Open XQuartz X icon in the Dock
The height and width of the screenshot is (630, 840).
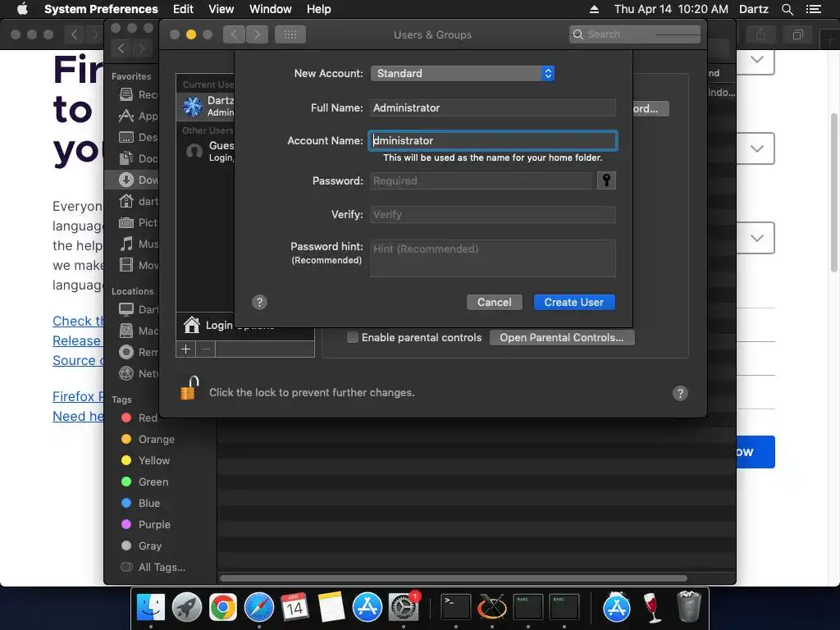point(492,608)
